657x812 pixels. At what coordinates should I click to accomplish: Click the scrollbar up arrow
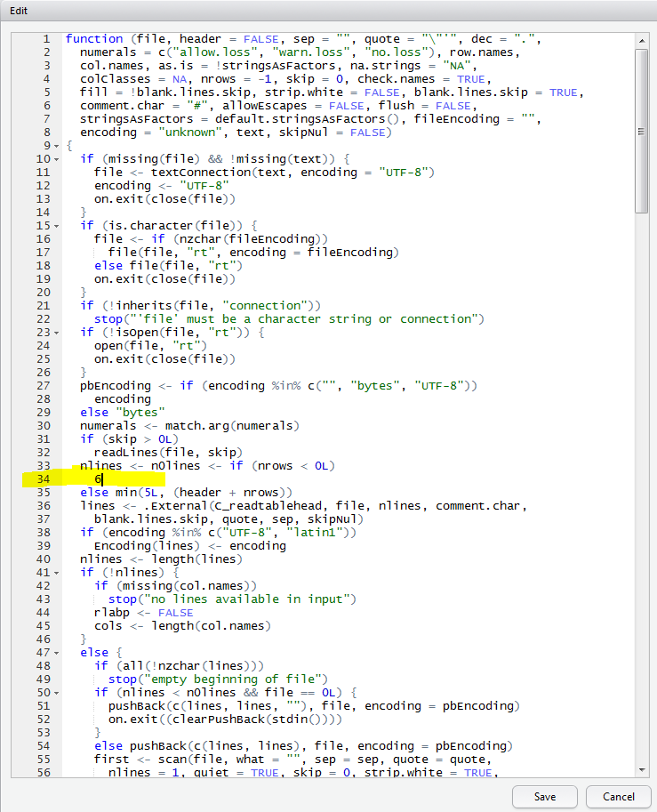tap(642, 40)
